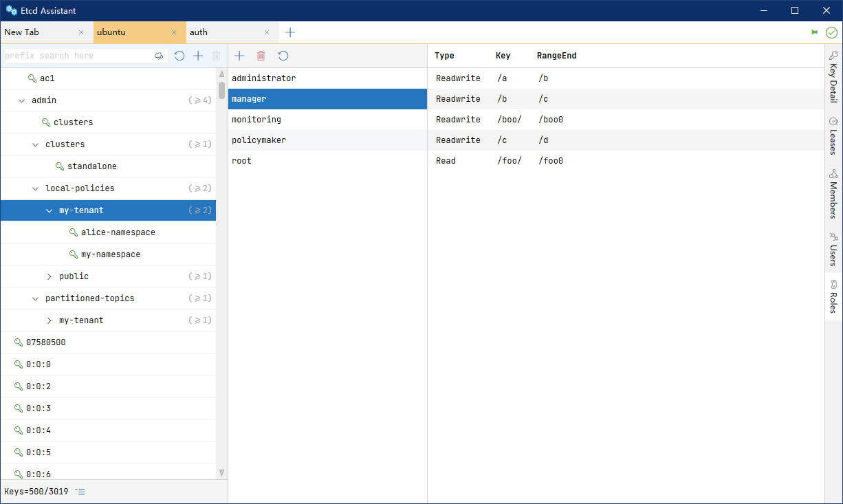
Task: Collapse the admin folder
Action: (x=22, y=100)
